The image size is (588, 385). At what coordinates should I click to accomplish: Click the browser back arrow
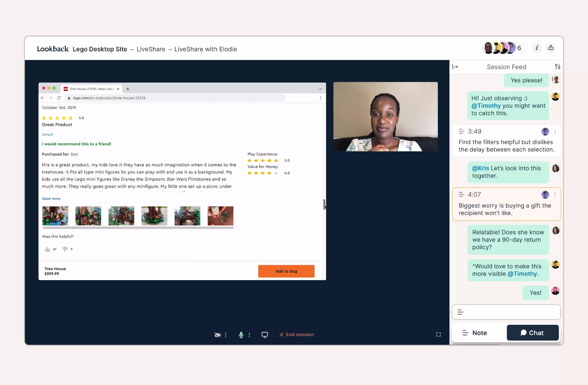click(x=43, y=98)
